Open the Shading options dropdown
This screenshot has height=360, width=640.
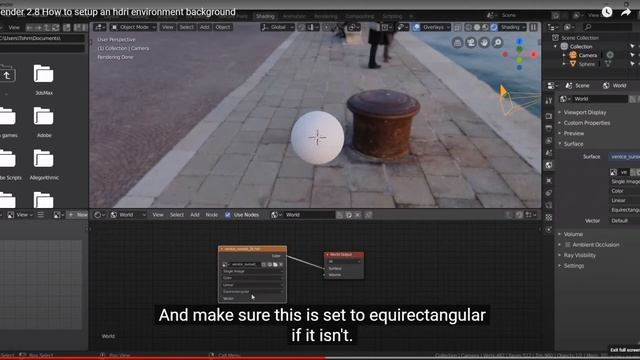coord(513,27)
